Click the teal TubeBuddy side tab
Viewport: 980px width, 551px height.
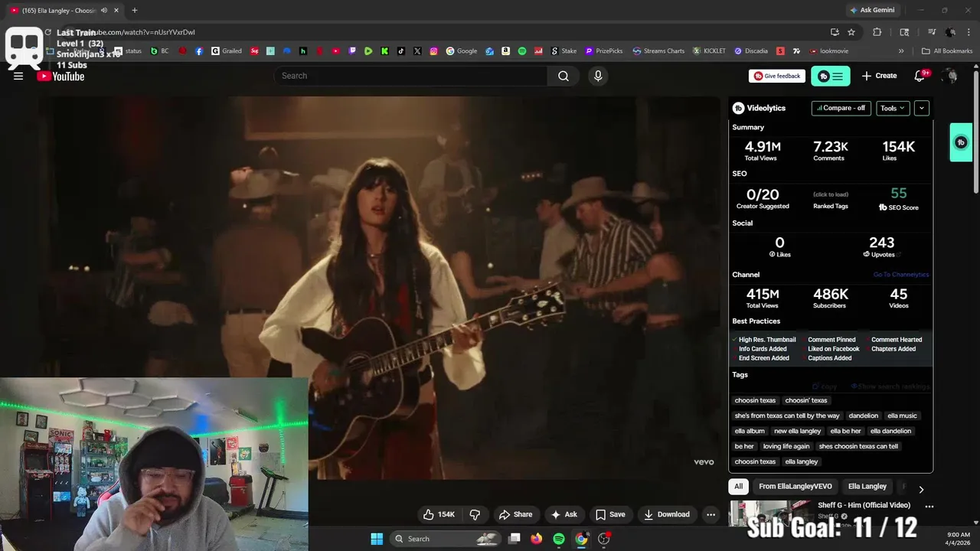pos(961,142)
